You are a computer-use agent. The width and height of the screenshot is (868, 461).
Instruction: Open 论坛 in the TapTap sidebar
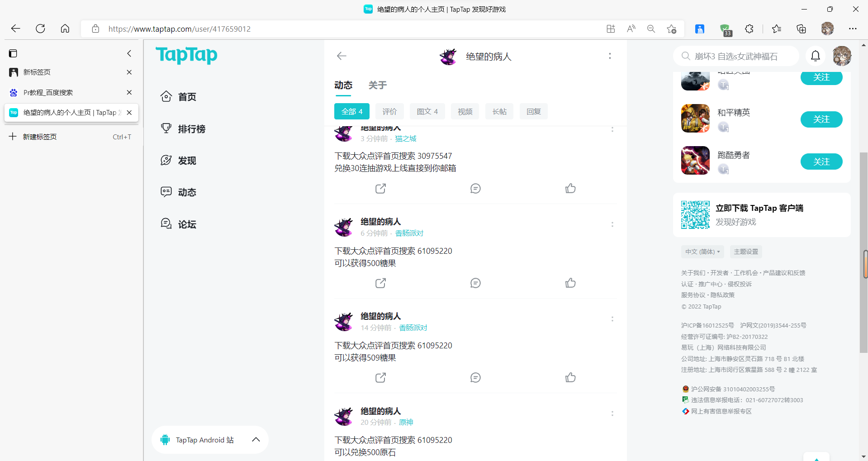179,224
